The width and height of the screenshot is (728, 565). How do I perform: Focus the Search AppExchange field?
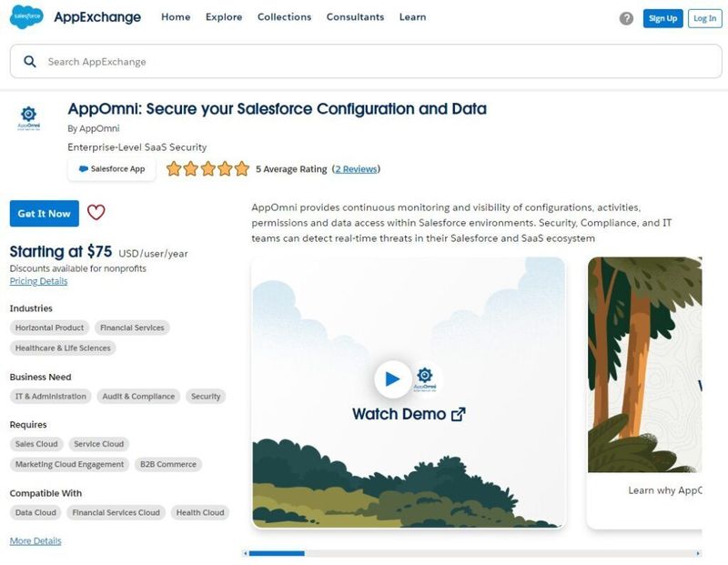pos(366,61)
